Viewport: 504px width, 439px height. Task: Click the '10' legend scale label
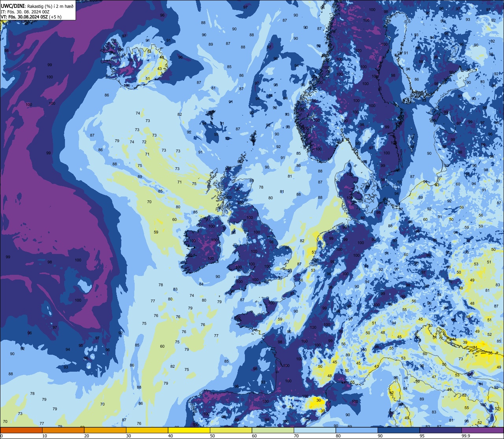(x=44, y=436)
